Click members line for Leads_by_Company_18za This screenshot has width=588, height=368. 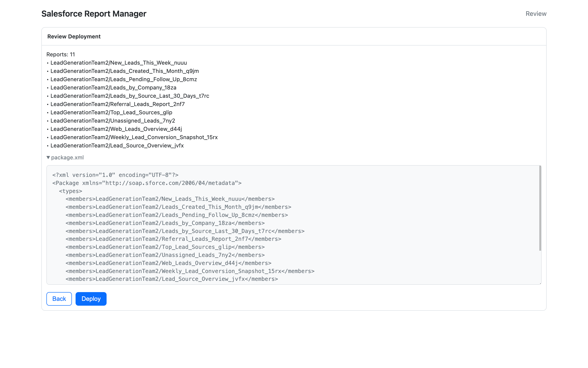165,223
